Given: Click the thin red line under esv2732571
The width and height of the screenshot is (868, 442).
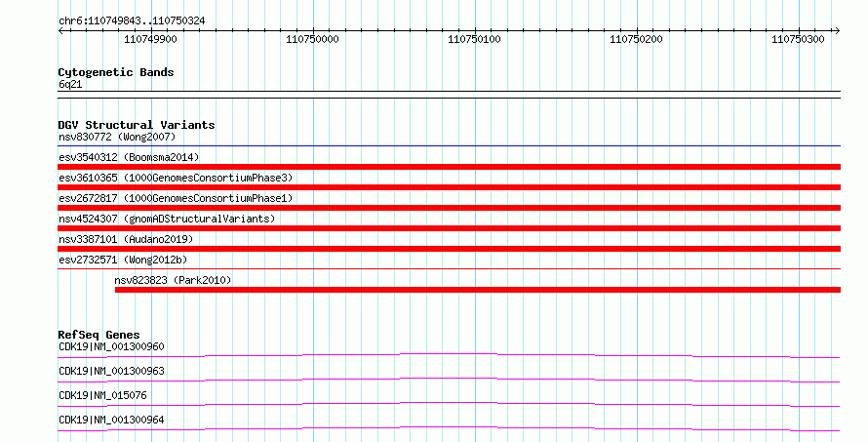Looking at the screenshot, I should (449, 269).
